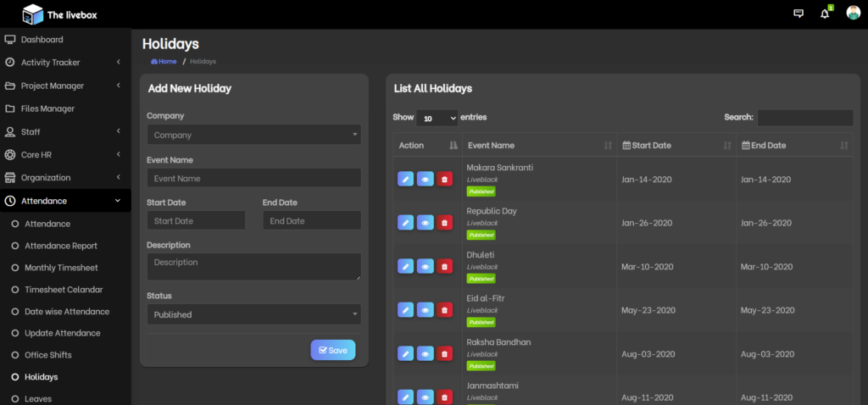Open the Company dropdown
Screen dimensions: 868x405
(253, 135)
